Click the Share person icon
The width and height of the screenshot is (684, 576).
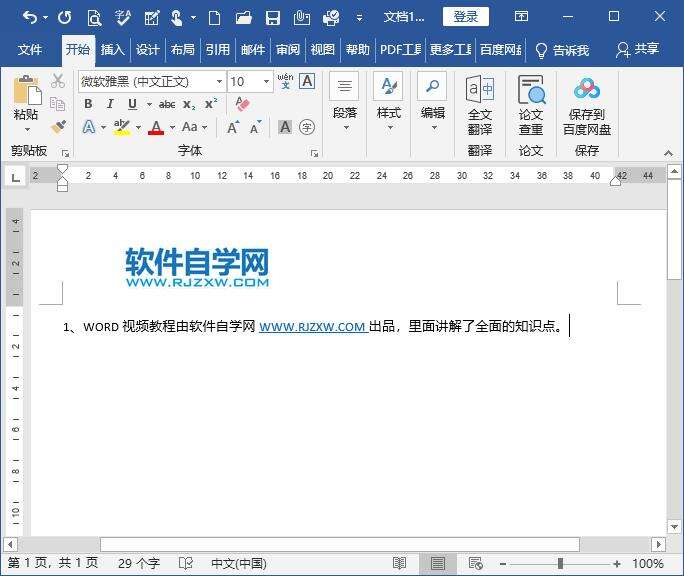[637, 49]
